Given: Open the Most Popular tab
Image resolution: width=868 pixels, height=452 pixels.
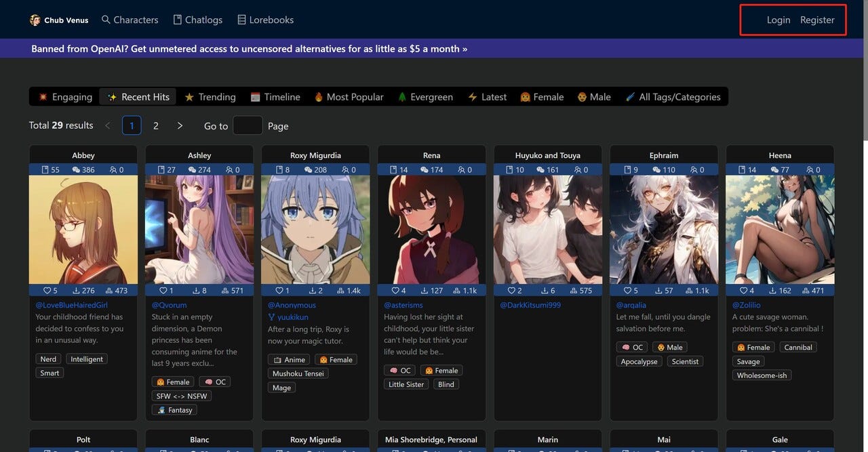Looking at the screenshot, I should [x=349, y=97].
